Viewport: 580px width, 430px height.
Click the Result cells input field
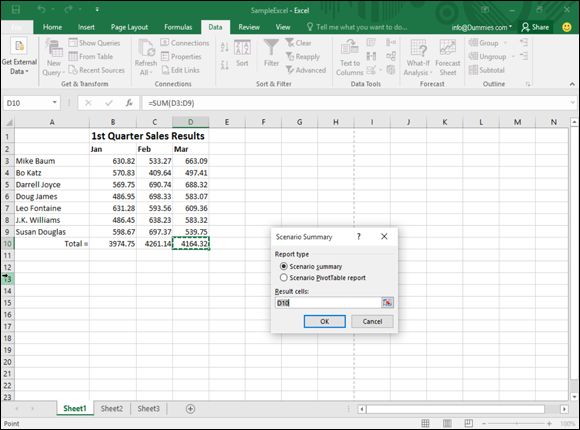tap(328, 303)
